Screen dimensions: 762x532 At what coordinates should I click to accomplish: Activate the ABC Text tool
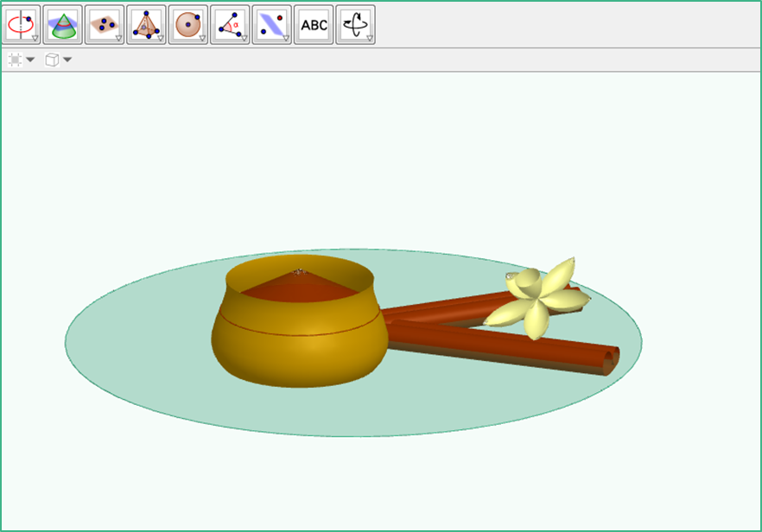click(314, 25)
